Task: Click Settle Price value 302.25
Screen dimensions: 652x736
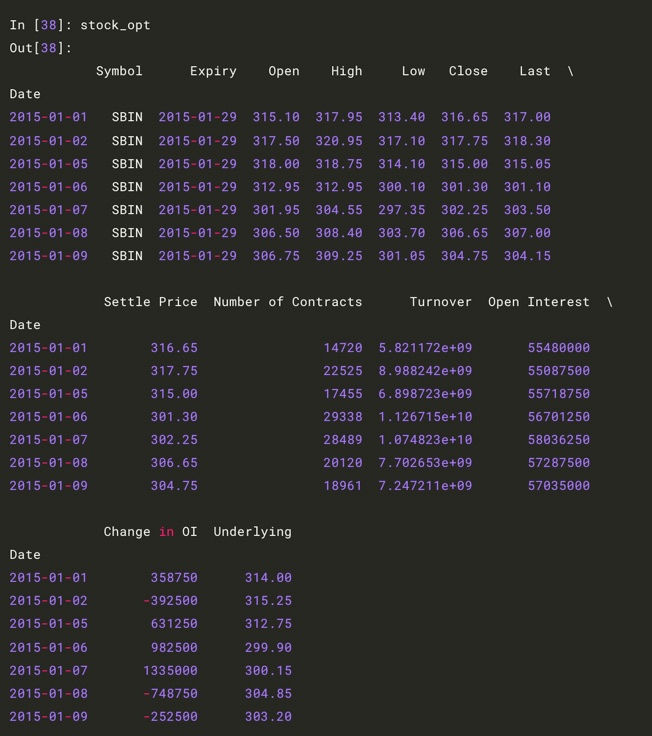Action: click(174, 440)
